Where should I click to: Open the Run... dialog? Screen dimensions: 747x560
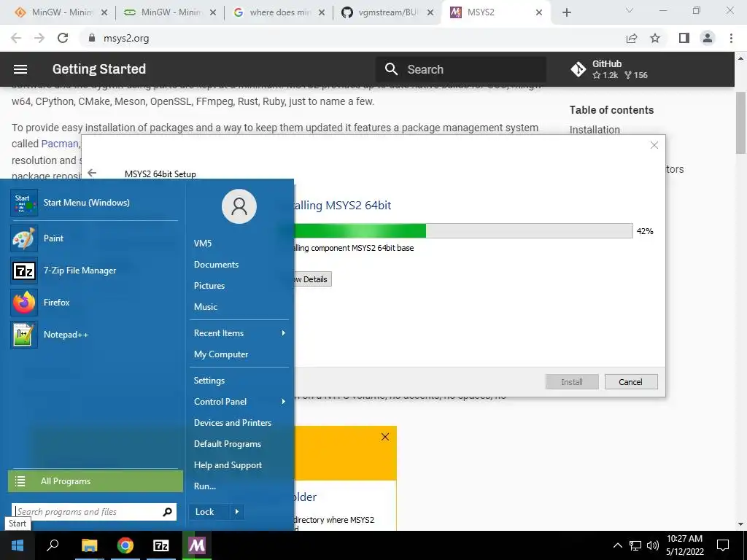205,486
